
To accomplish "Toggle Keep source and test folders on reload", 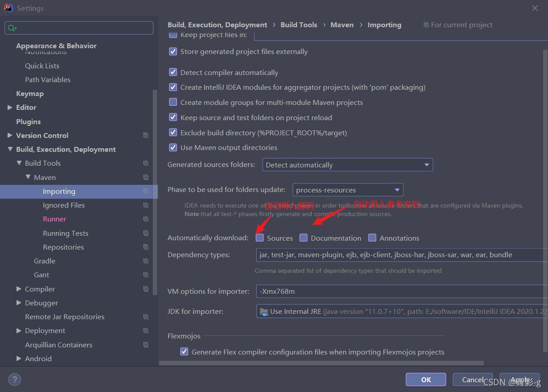I will [x=173, y=117].
